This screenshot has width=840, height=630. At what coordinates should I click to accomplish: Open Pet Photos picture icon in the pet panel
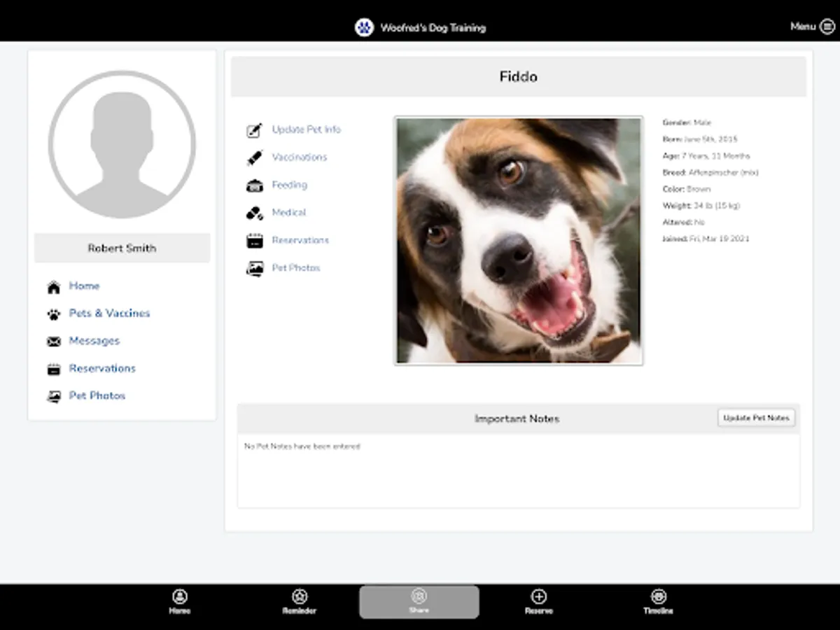coord(253,268)
